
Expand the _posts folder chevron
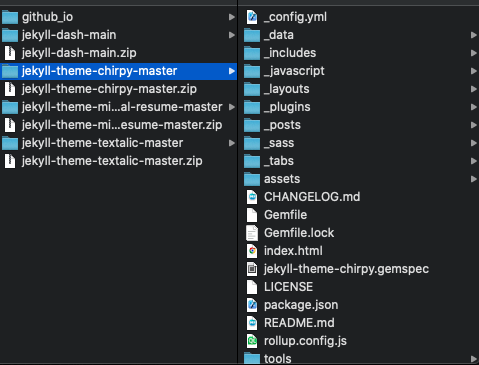[473, 125]
